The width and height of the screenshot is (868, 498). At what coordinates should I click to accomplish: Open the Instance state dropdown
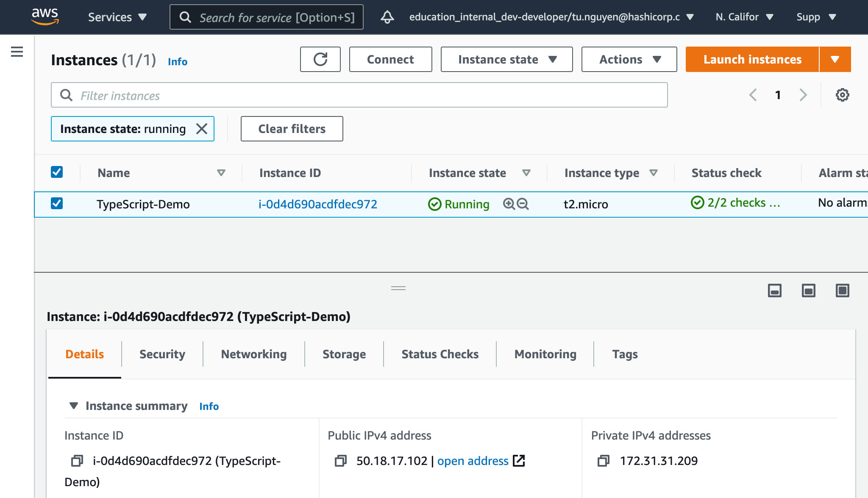pos(506,59)
